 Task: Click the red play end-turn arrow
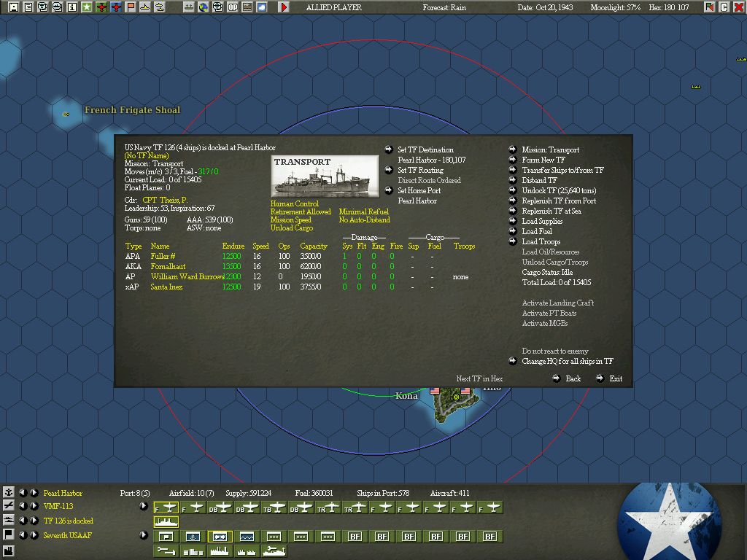click(284, 7)
